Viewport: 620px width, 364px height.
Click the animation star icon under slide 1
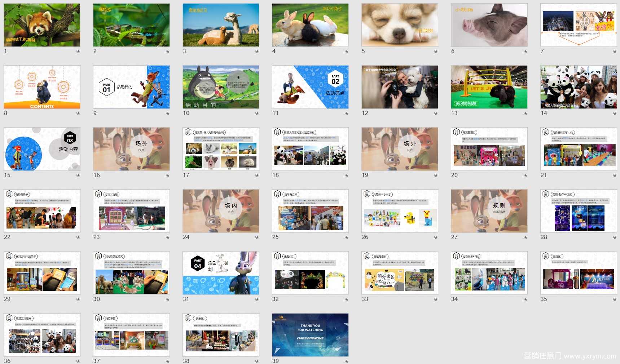click(78, 52)
